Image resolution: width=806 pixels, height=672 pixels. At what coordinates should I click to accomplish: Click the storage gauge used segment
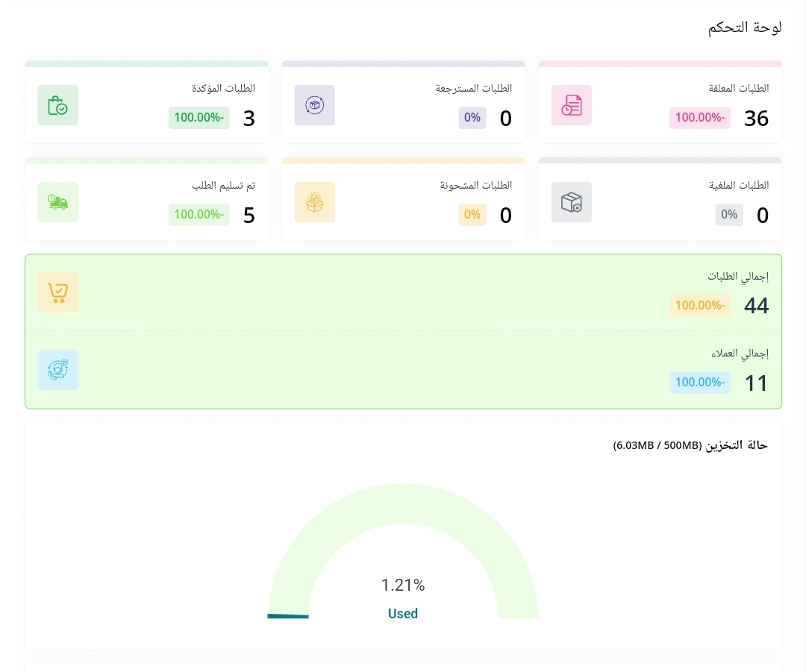288,616
